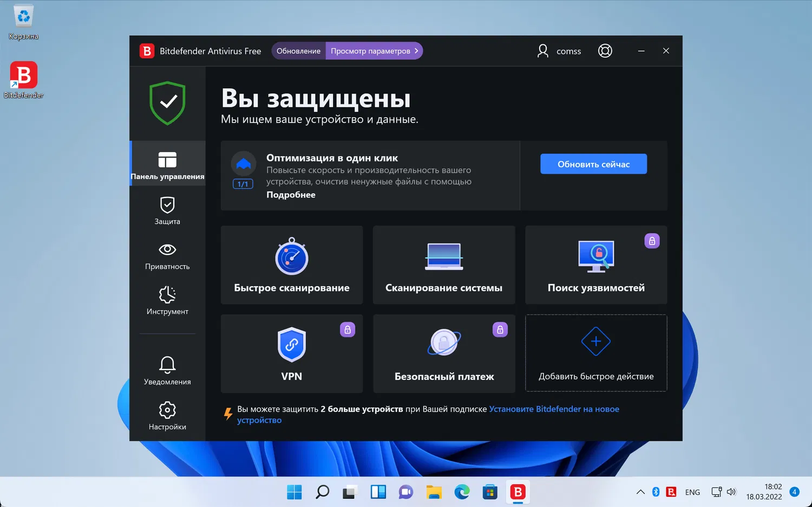The image size is (812, 507).
Task: Click the lock badge on the VPN tile
Action: pos(348,330)
